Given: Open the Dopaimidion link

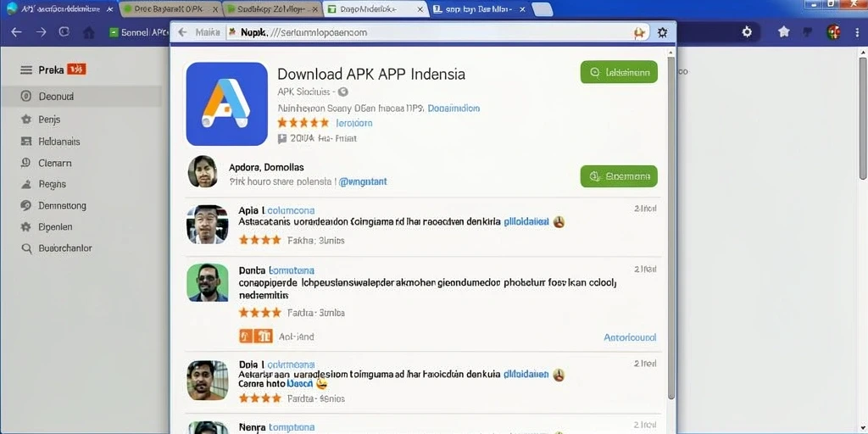Looking at the screenshot, I should [454, 108].
